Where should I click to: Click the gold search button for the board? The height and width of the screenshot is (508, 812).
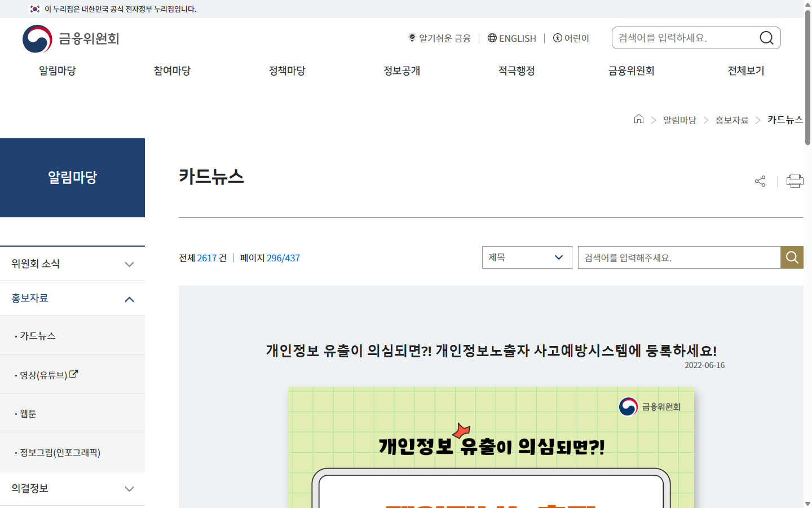pos(792,257)
